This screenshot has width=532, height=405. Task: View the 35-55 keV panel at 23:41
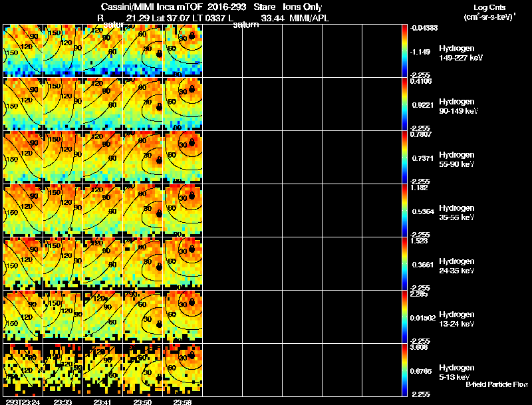click(103, 210)
